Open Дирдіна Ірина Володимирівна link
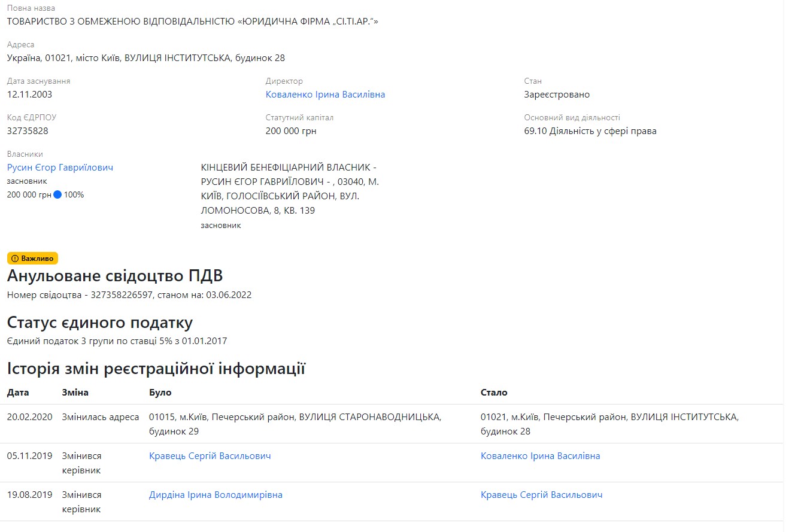804x532 pixels. point(216,495)
